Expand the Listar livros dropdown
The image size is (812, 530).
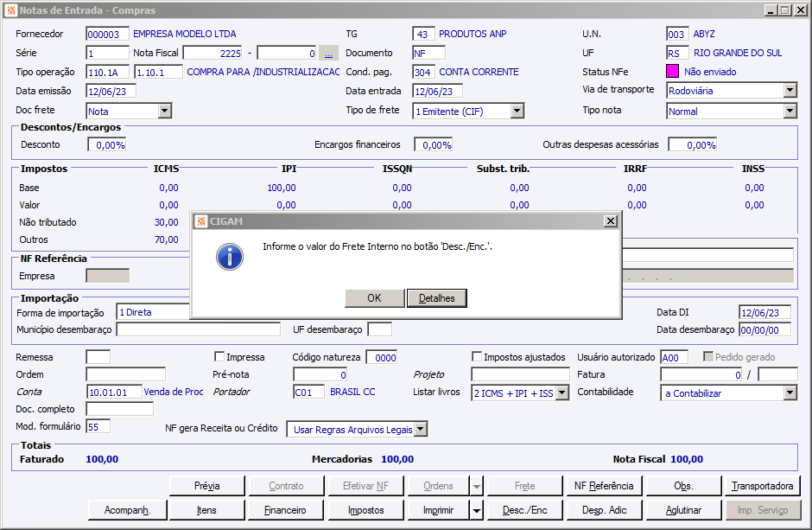click(561, 393)
